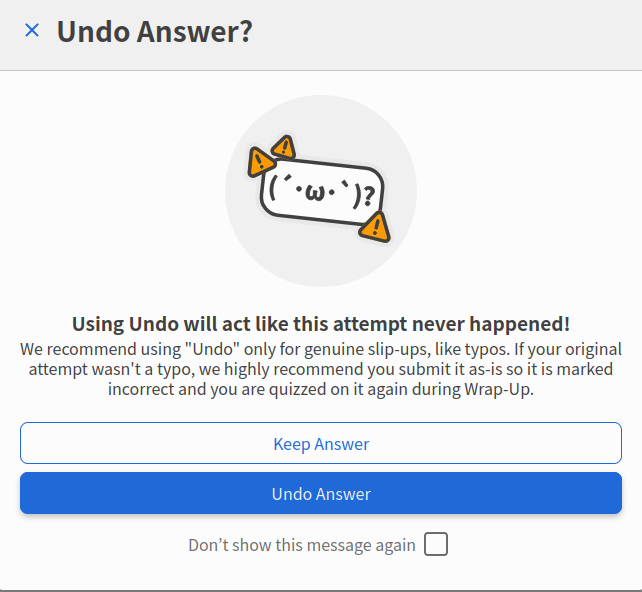Confirm with the blue Undo Answer button
The image size is (642, 592).
[x=321, y=493]
